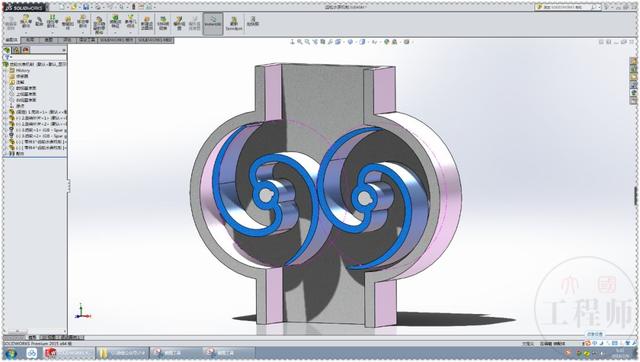Viewport: 640px width, 362px height.
Task: Expand panel tabs with chevron arrow
Action: coord(64,50)
